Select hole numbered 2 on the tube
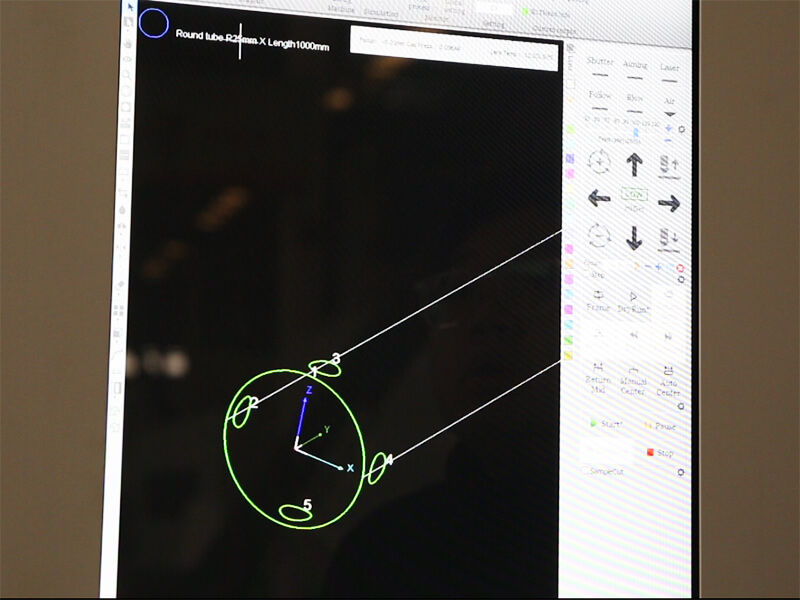This screenshot has height=600, width=800. 242,412
